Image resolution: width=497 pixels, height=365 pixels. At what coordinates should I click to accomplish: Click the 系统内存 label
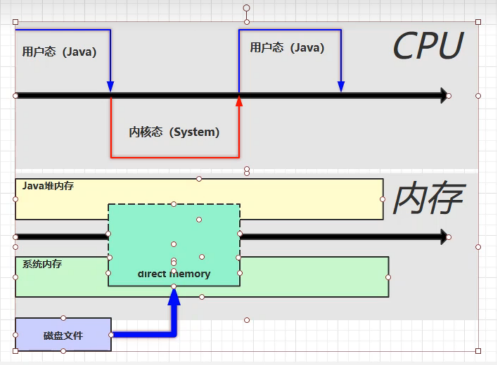(x=42, y=264)
